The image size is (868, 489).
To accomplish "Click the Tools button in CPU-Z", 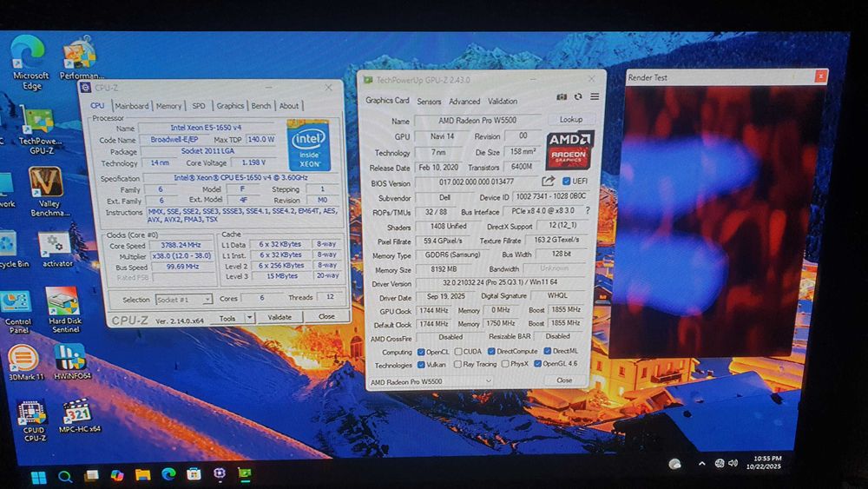I will tap(227, 319).
